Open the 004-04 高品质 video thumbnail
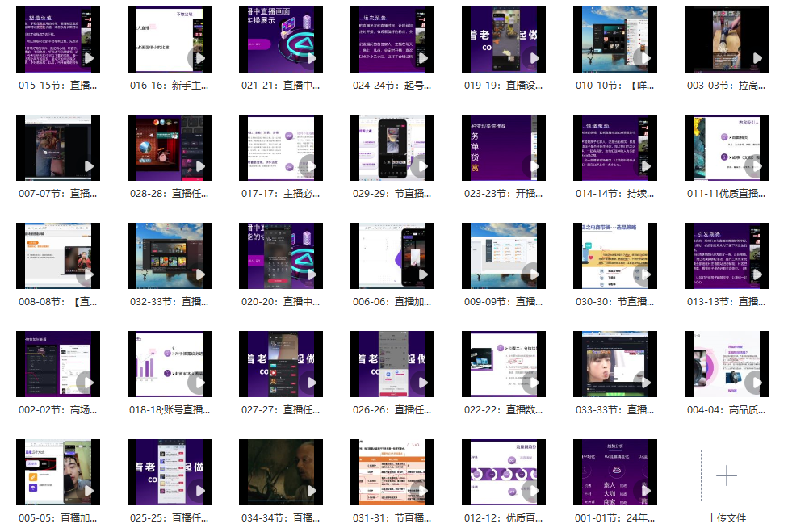 pyautogui.click(x=724, y=365)
